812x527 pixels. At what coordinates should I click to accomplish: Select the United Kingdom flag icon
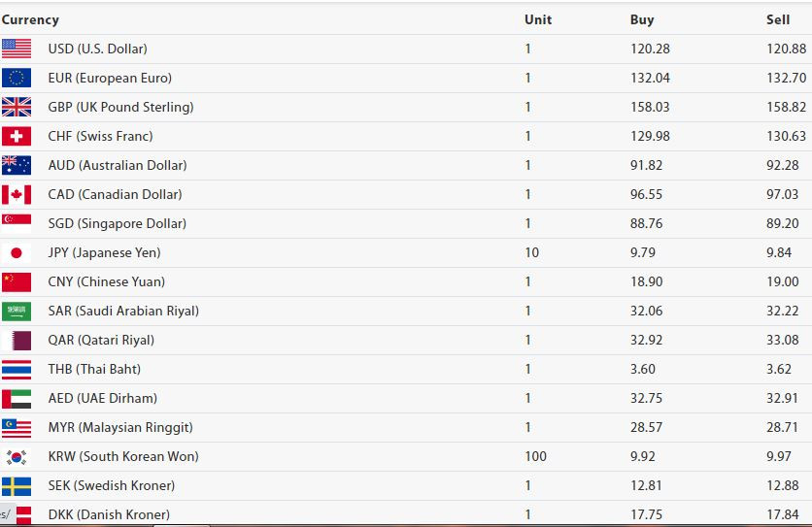[17, 107]
